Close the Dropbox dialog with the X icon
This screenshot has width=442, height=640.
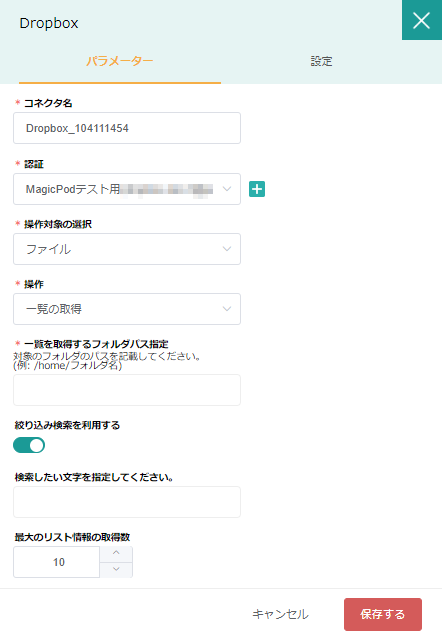(422, 20)
